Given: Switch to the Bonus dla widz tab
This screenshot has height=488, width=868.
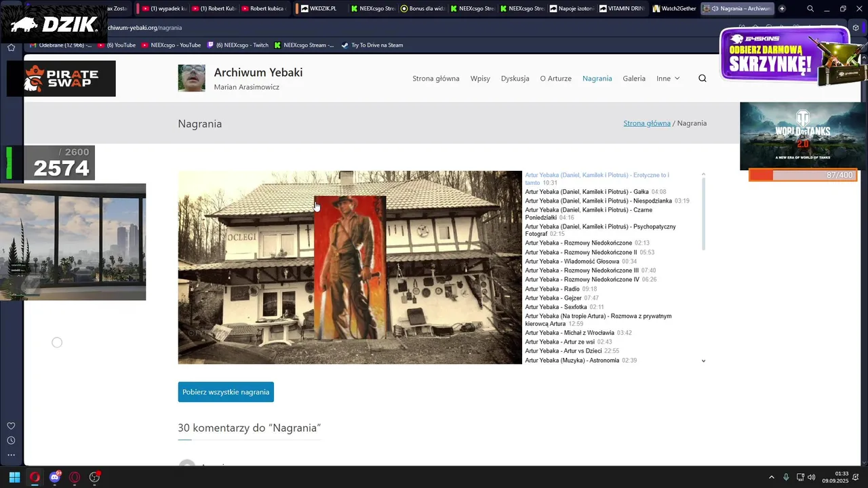Looking at the screenshot, I should pyautogui.click(x=422, y=9).
